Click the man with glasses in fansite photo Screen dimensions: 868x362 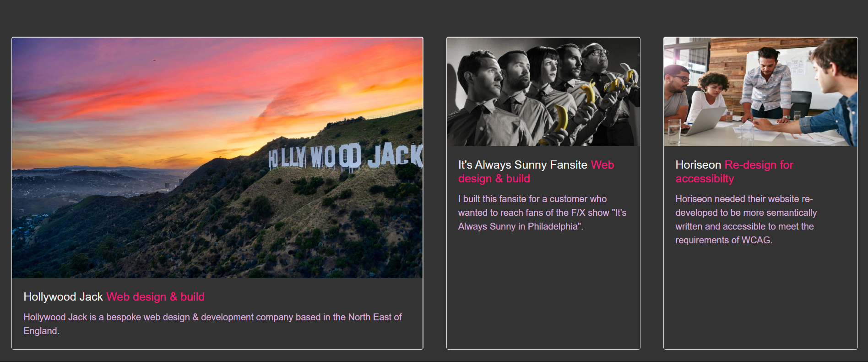pos(595,57)
